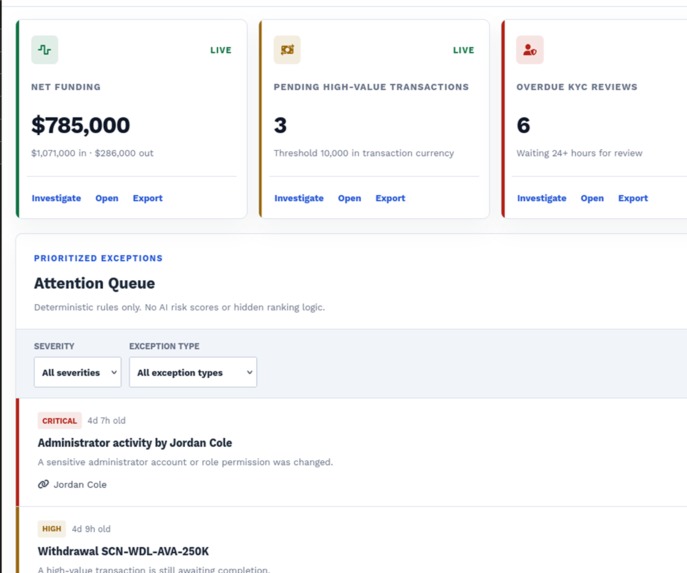Click '$1,071,000 in · $286,000 out' text
This screenshot has height=573, width=687.
coord(92,153)
